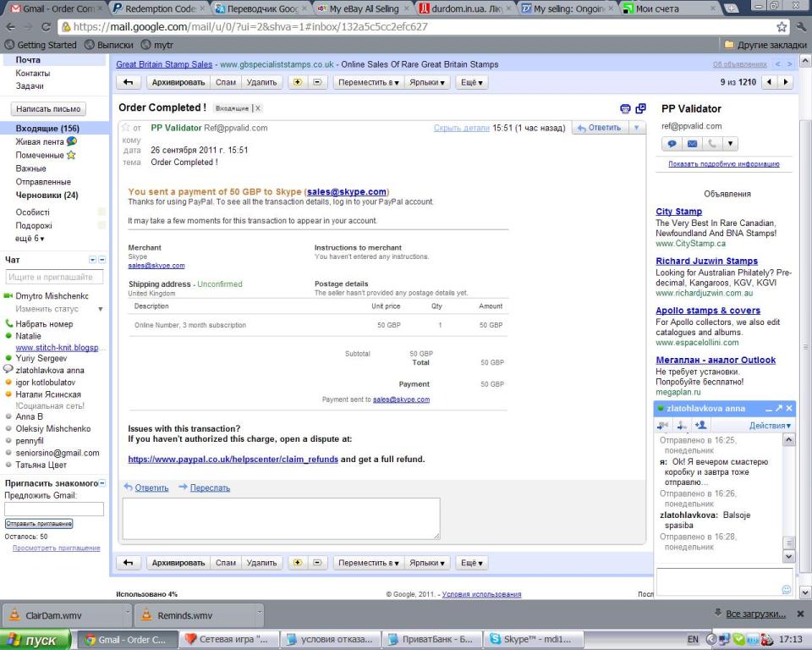Screen dimensions: 812x650
Task: Focus the quick reply text box
Action: [281, 518]
